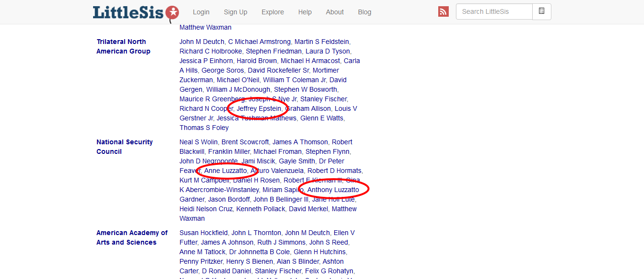The image size is (644, 279).
Task: Click Maurice R Greenberg link
Action: [x=212, y=99]
